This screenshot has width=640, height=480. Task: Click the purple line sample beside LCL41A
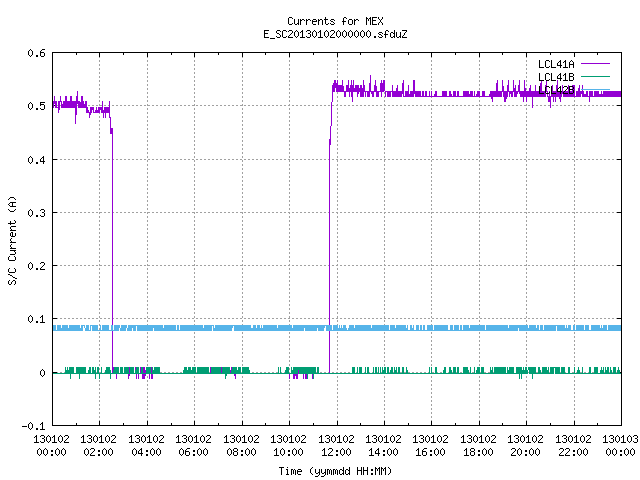point(595,64)
